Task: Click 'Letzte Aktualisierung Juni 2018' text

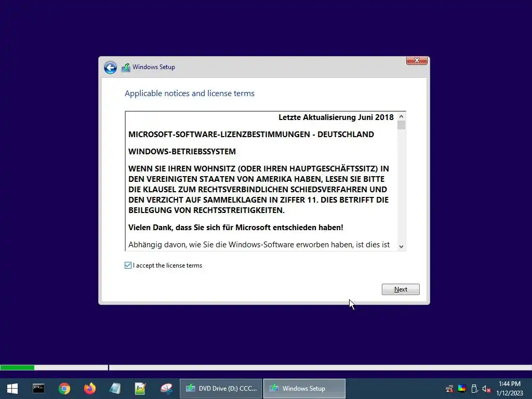Action: [336, 117]
